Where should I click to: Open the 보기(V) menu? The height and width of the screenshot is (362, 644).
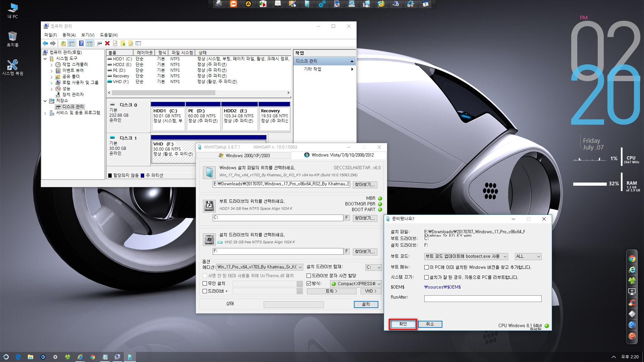88,35
